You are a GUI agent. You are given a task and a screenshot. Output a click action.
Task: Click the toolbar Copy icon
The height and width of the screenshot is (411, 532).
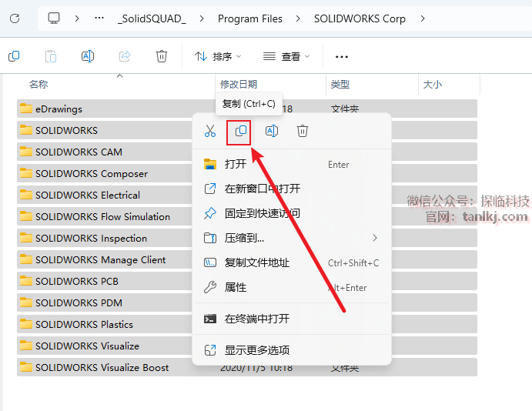pos(14,56)
